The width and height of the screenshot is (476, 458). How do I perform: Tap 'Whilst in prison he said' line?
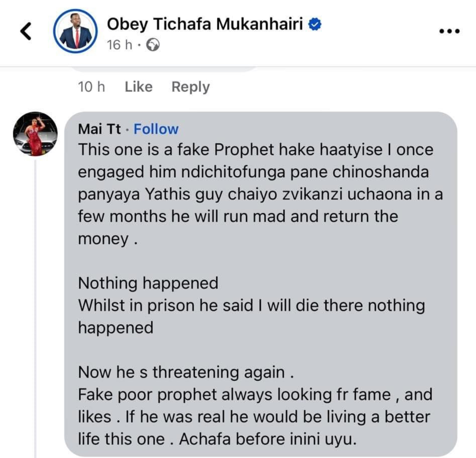(251, 306)
